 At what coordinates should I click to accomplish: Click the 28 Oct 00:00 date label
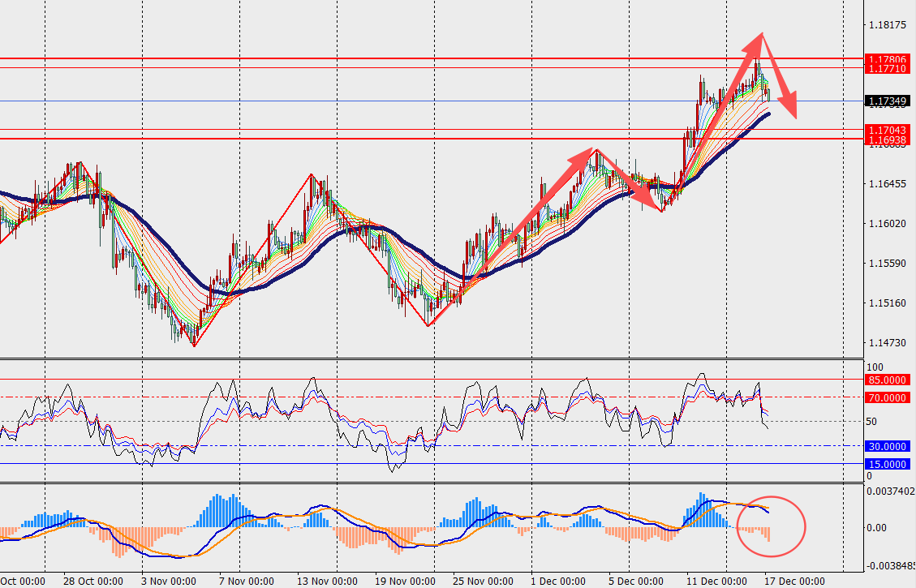pyautogui.click(x=93, y=582)
